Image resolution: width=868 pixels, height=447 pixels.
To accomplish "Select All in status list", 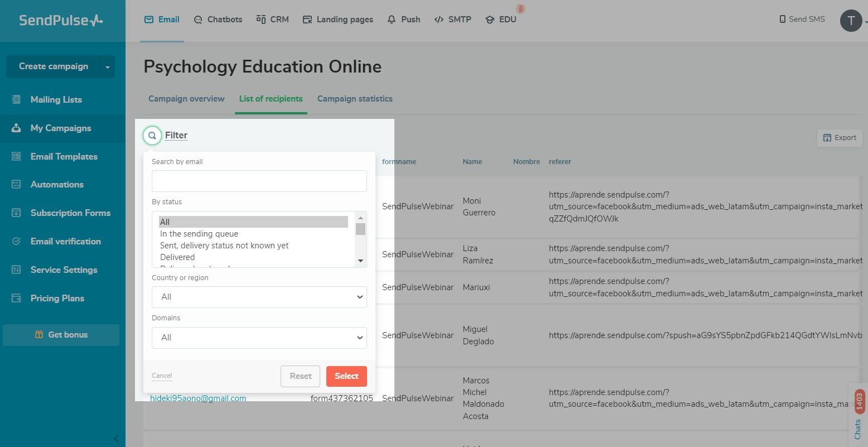I will (x=253, y=222).
